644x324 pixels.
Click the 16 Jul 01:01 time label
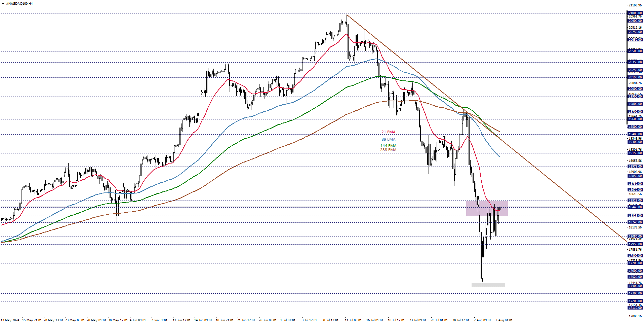pos(375,320)
